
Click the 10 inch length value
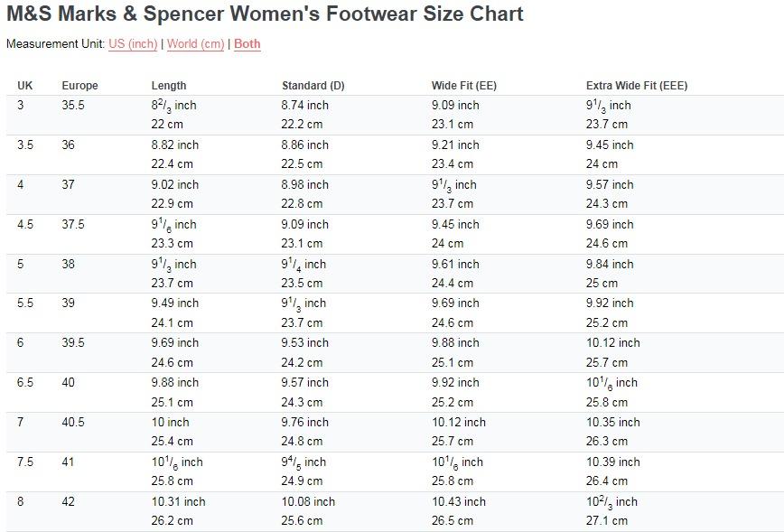point(171,422)
